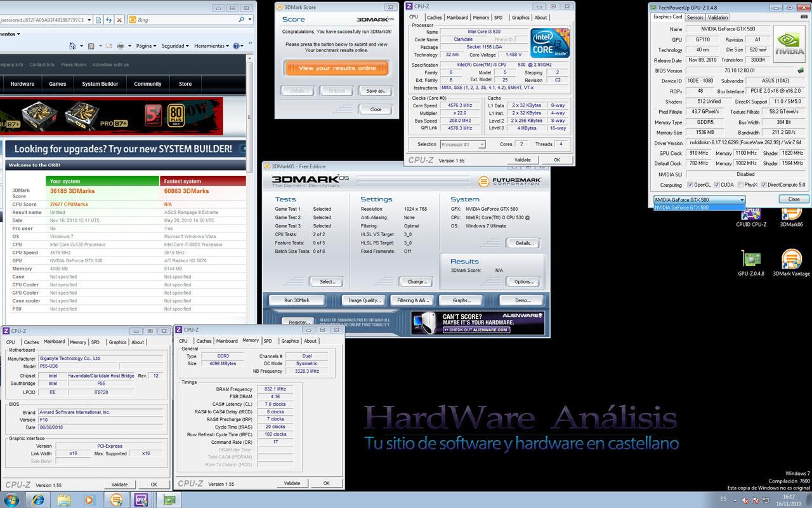812x508 pixels.
Task: Click the Filtering & AA... button
Action: point(413,300)
